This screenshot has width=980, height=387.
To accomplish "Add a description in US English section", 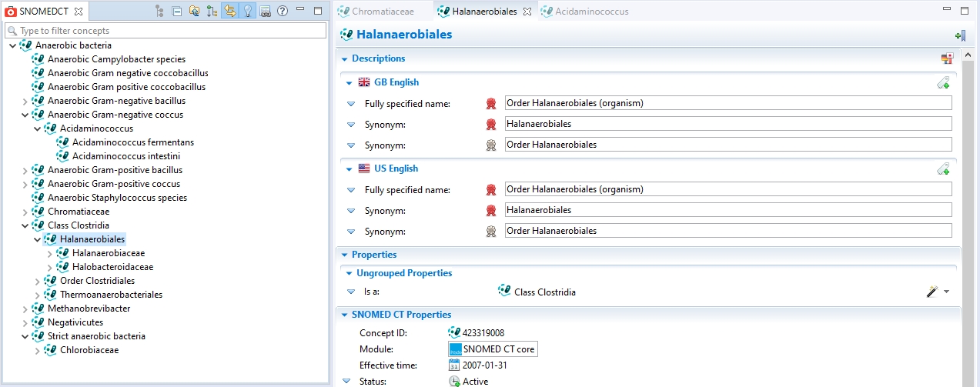I will 943,169.
